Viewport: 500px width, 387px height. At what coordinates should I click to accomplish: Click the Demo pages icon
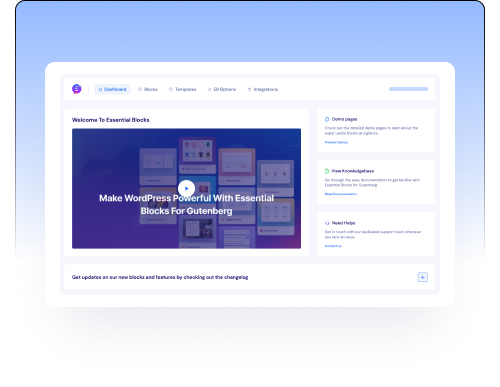click(327, 119)
